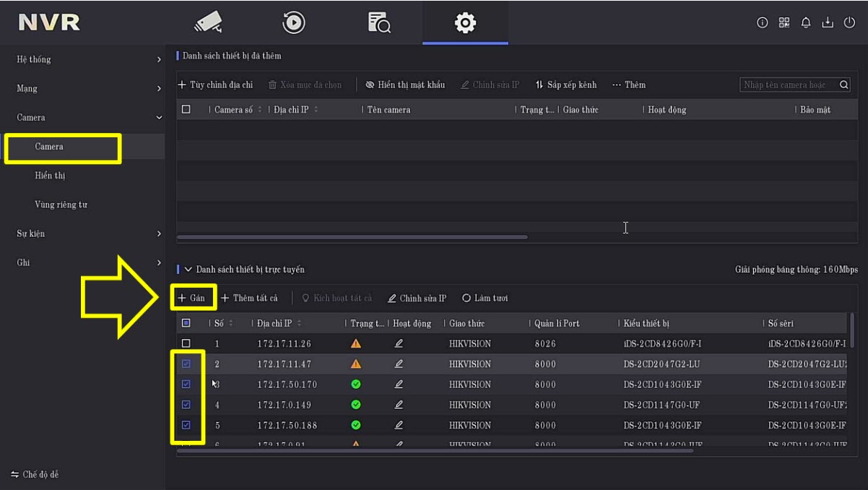The image size is (868, 490).
Task: Click the Làm tươi refresh button
Action: tap(486, 298)
